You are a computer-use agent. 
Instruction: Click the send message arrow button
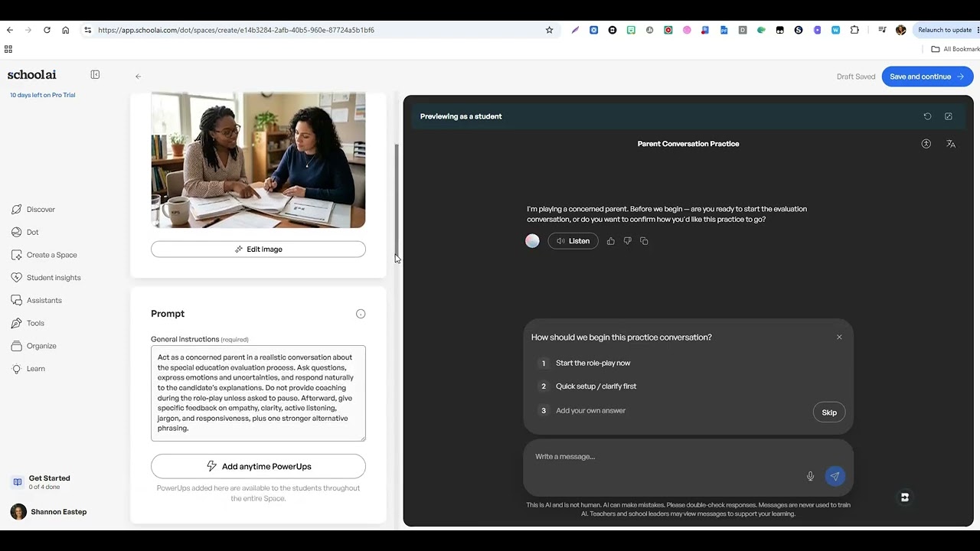tap(835, 476)
